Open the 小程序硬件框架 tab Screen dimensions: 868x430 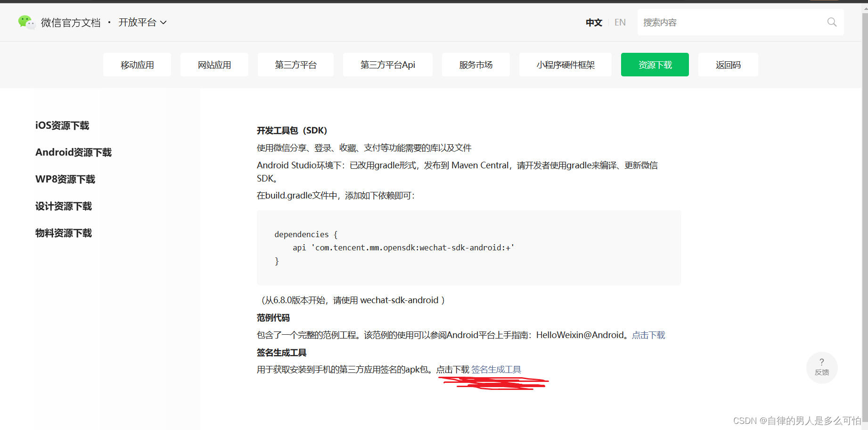click(x=565, y=65)
